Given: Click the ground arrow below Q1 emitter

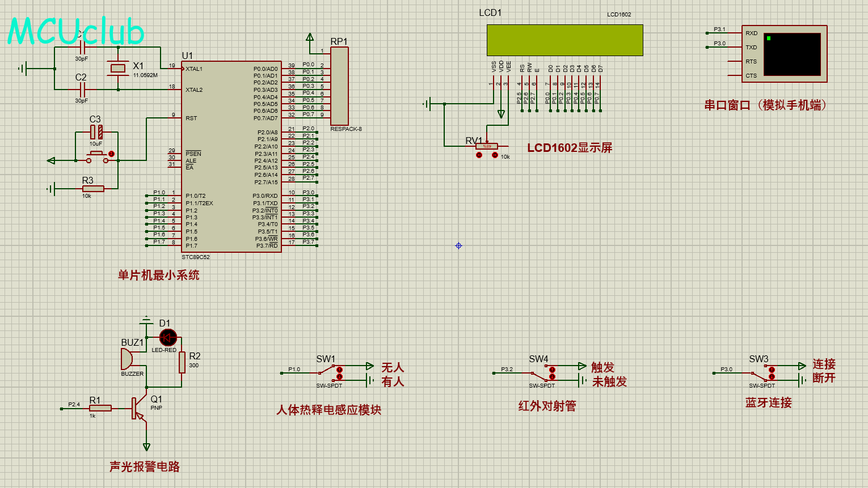Looking at the screenshot, I should [x=147, y=447].
